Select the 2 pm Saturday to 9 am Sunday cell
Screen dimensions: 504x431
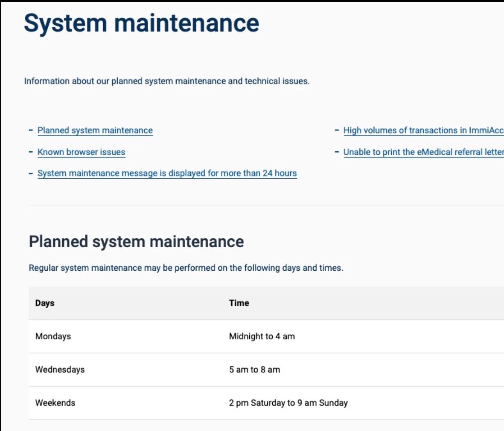pos(288,403)
